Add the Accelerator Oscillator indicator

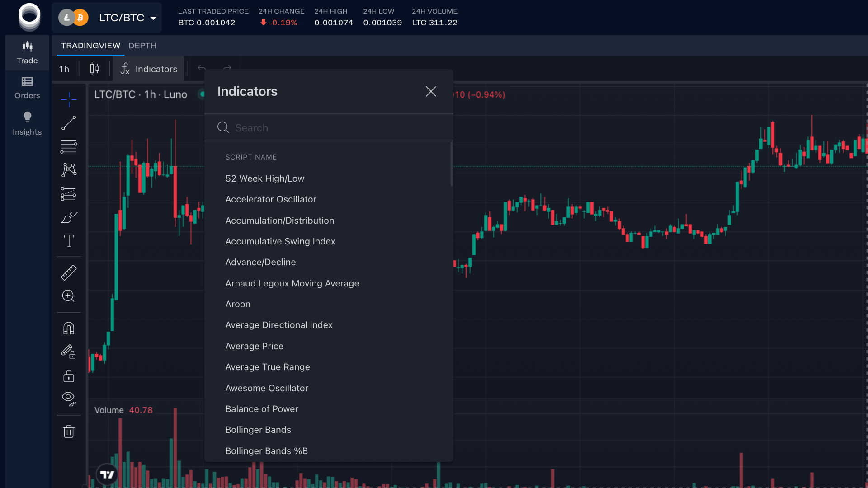click(x=328, y=199)
